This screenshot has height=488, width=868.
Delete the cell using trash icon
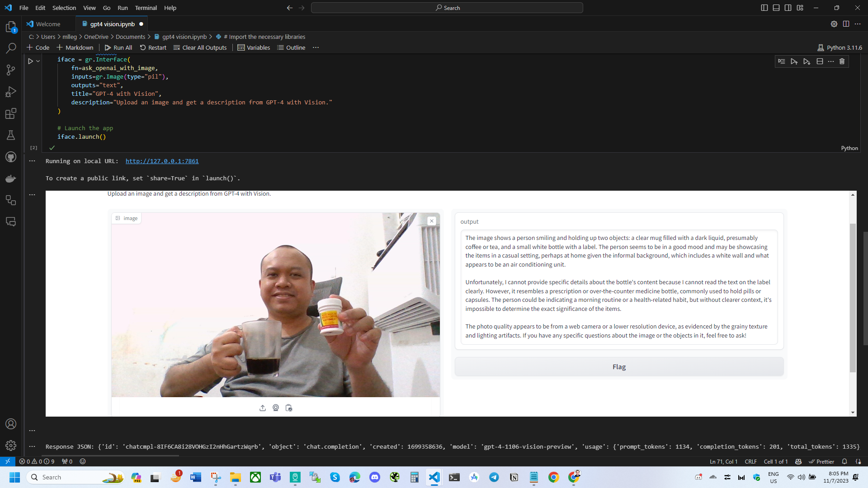(x=842, y=61)
